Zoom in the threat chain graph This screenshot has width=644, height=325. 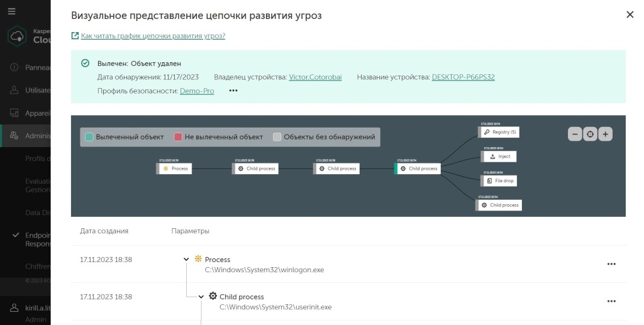point(606,134)
